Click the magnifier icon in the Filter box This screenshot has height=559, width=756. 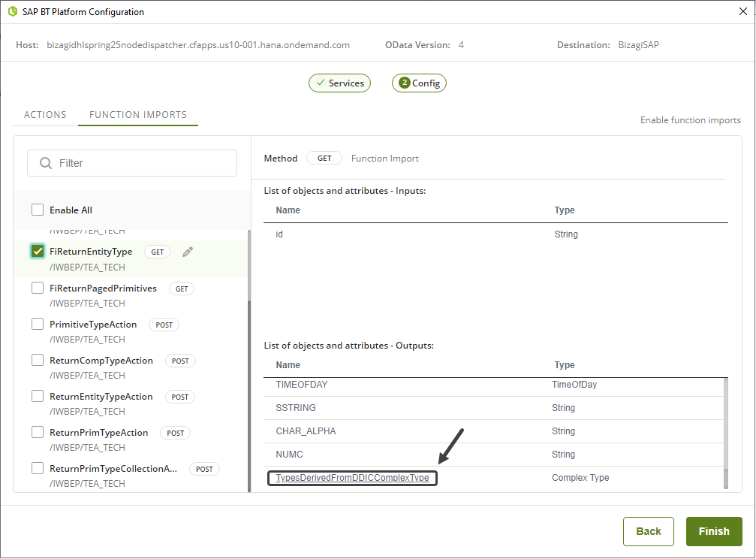pyautogui.click(x=46, y=163)
